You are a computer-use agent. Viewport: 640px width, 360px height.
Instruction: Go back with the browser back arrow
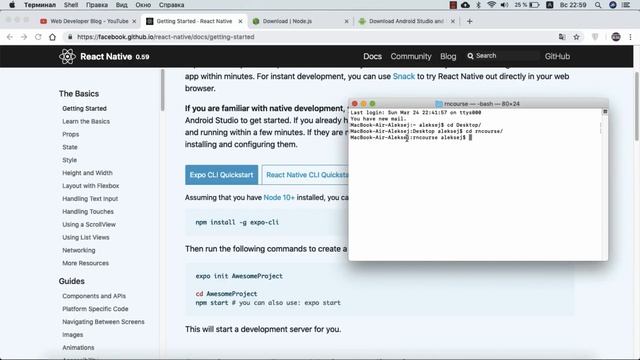click(9, 37)
